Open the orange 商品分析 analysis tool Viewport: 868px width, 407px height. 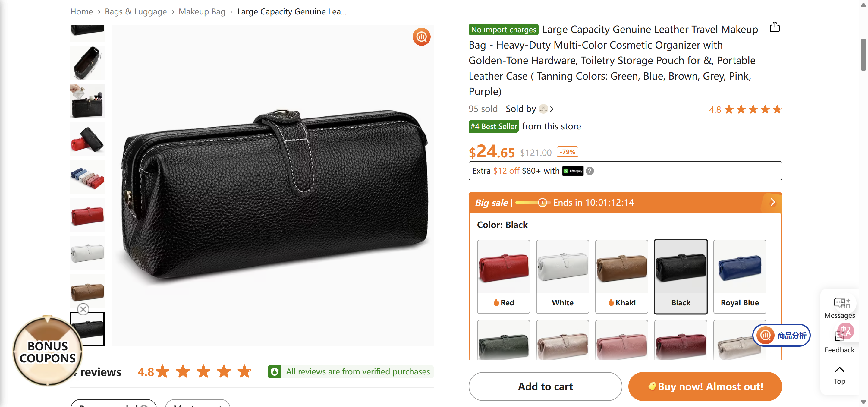point(782,335)
